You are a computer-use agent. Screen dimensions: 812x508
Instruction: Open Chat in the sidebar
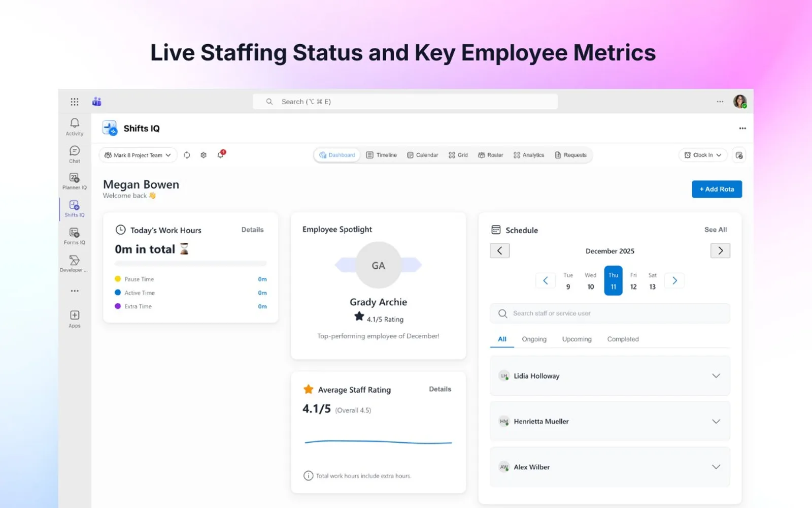pos(75,154)
